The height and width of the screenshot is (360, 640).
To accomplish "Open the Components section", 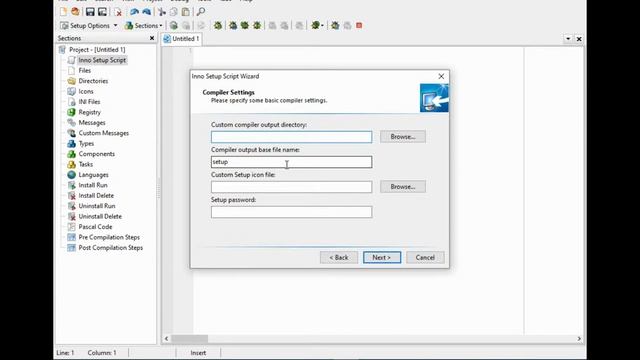I will tap(96, 154).
